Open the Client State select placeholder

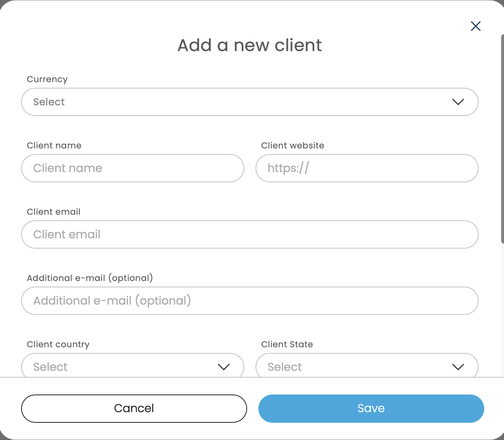point(284,367)
